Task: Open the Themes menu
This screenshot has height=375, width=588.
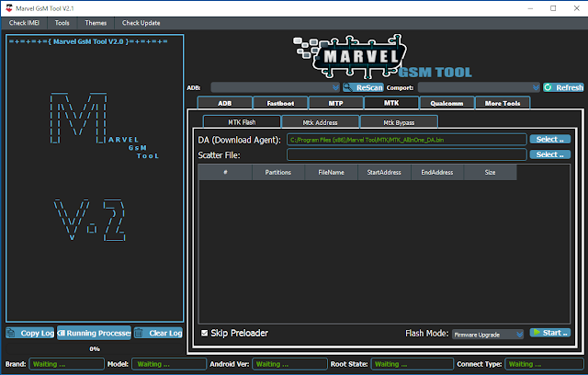Action: [96, 23]
